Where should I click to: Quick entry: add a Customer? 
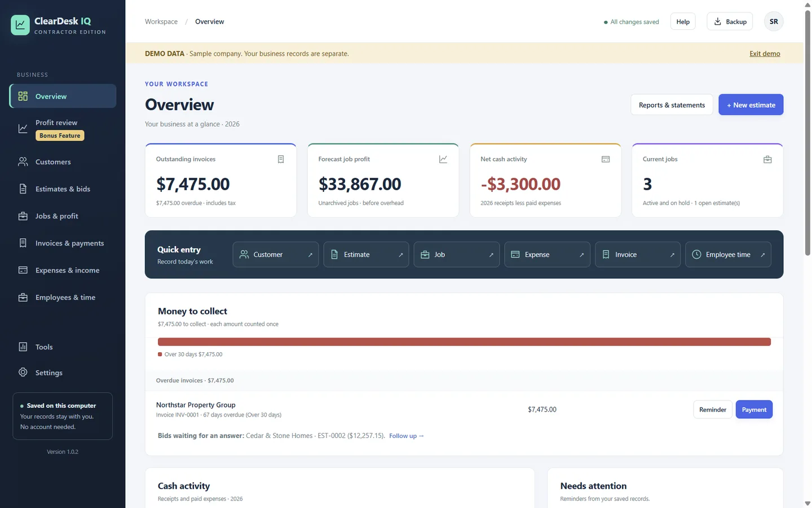coord(276,255)
